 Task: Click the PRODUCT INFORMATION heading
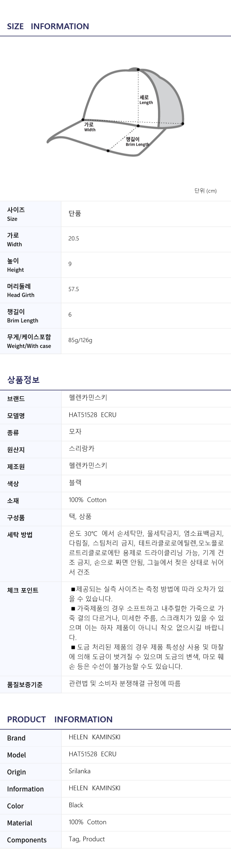(x=60, y=719)
